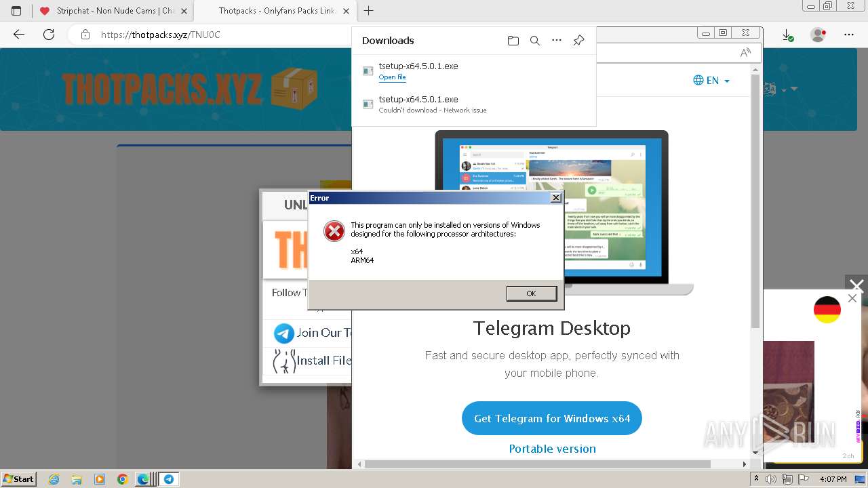The height and width of the screenshot is (488, 868).
Task: Click the address bar with thotpacks.xyz URL
Action: 224,35
